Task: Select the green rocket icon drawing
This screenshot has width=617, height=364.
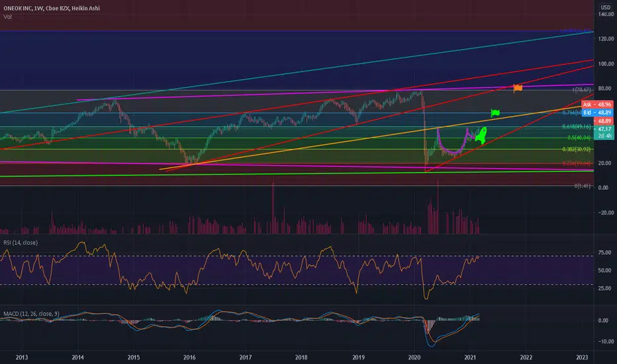Action: pos(481,135)
